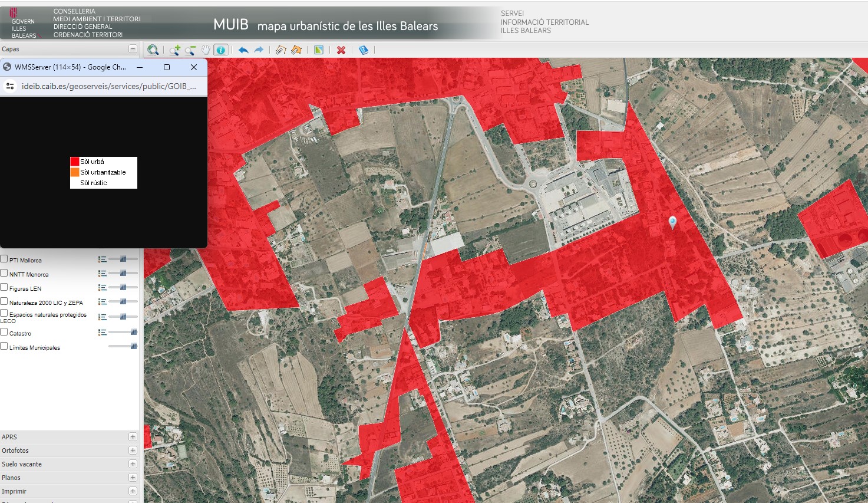Click the popup URL address field
Screen dimensions: 868x503
[x=109, y=86]
